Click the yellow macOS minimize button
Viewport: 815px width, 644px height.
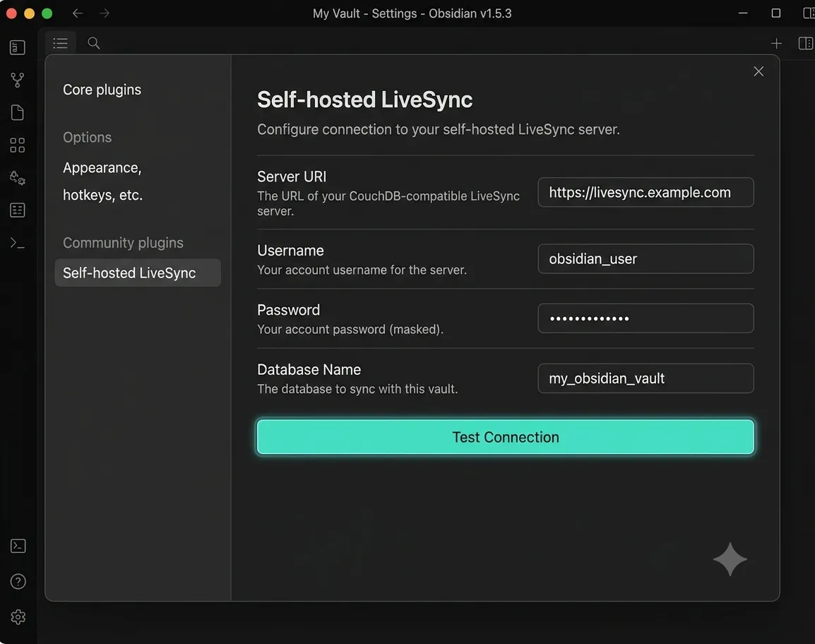point(29,13)
